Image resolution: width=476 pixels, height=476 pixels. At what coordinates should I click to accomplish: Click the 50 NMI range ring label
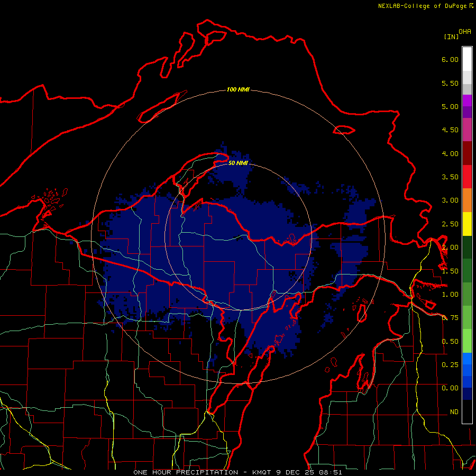(238, 163)
